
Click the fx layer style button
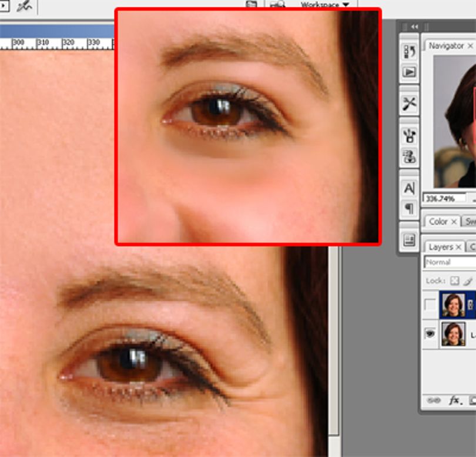[455, 401]
